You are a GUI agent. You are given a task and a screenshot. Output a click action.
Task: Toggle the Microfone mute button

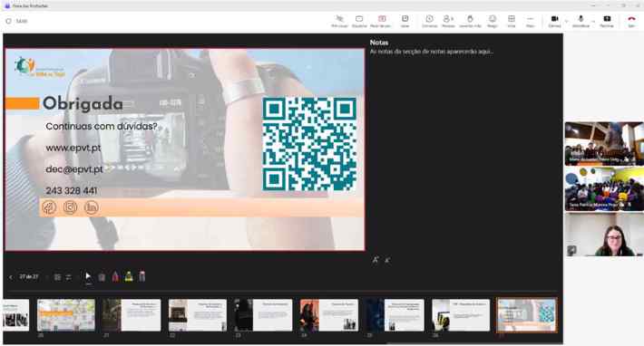[581, 21]
